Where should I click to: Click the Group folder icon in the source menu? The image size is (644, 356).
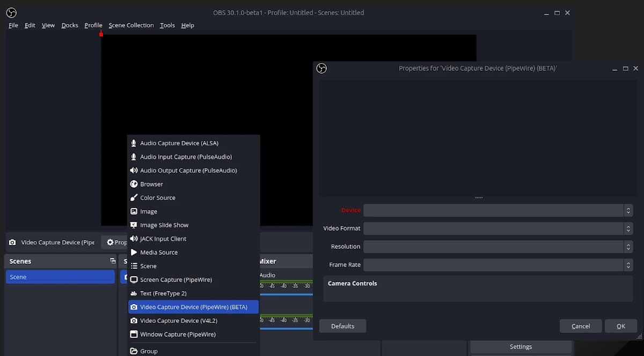133,351
